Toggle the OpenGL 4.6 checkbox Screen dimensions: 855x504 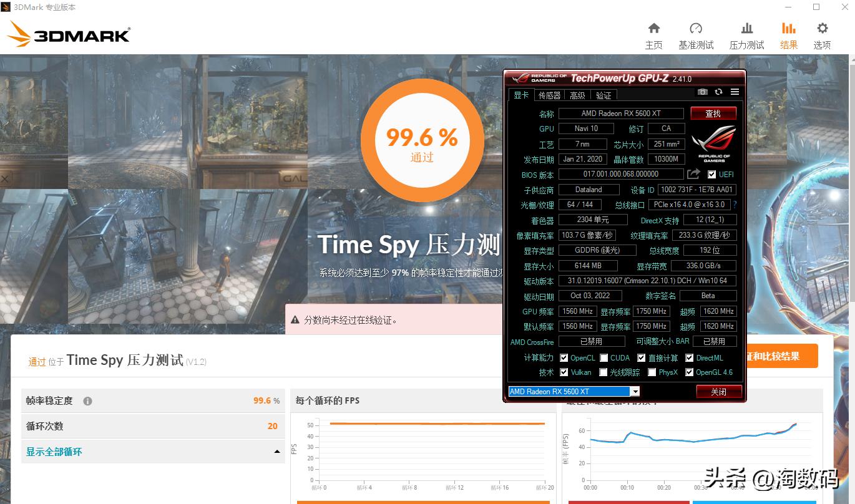coord(690,372)
